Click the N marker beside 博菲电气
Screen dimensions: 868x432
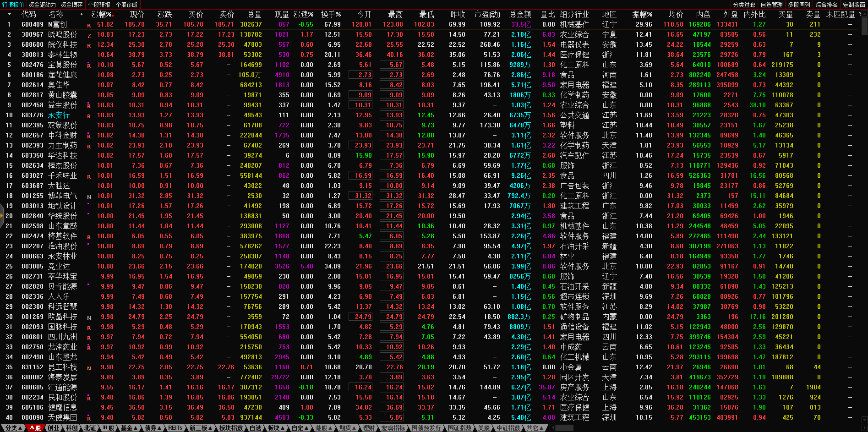point(89,197)
